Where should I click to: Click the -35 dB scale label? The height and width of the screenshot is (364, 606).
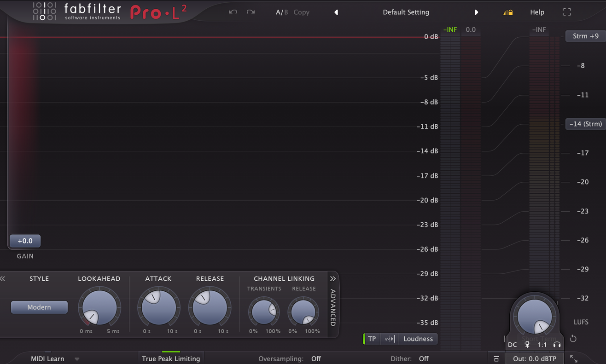click(427, 323)
